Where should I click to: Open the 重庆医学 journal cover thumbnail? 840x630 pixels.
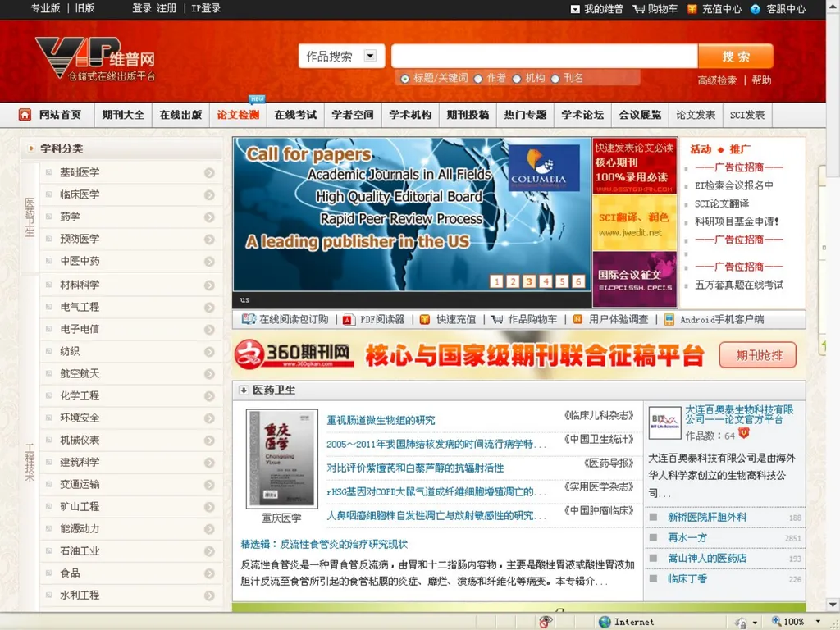[282, 459]
